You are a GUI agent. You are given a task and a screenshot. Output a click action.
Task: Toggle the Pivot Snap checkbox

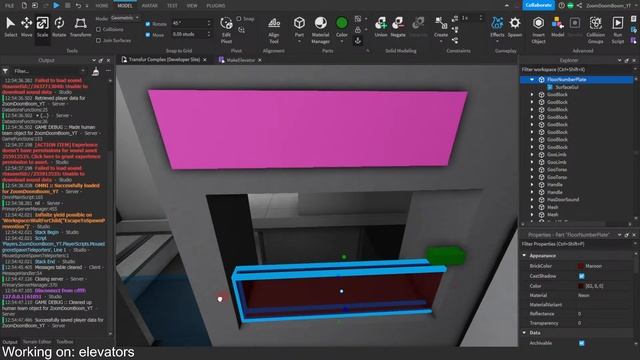[x=239, y=19]
